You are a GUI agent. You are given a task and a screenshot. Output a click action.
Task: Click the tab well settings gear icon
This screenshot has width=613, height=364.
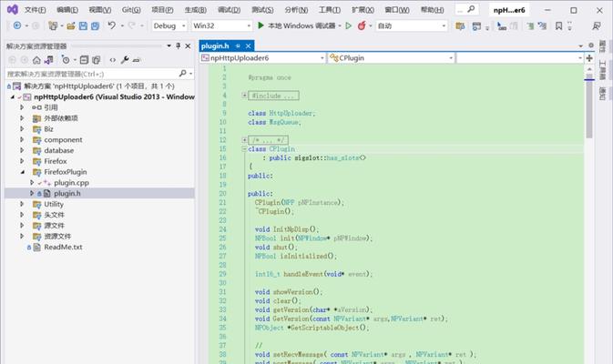591,45
